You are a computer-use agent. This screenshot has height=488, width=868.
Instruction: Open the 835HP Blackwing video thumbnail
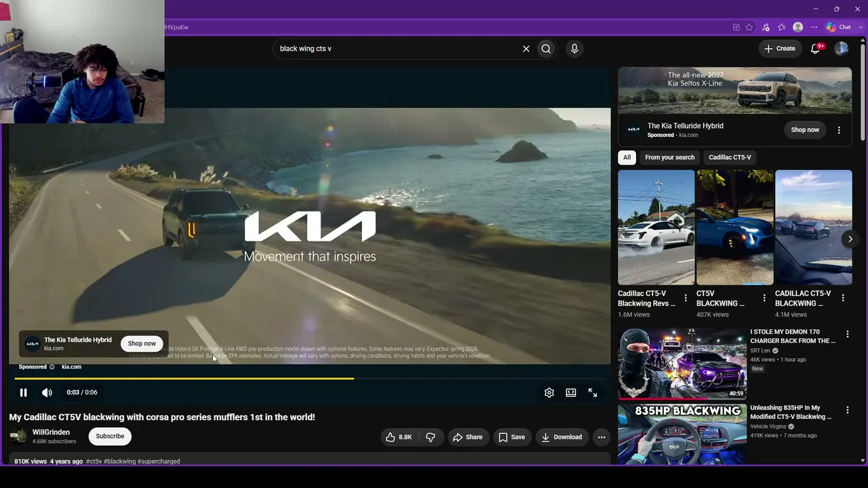pos(682,434)
